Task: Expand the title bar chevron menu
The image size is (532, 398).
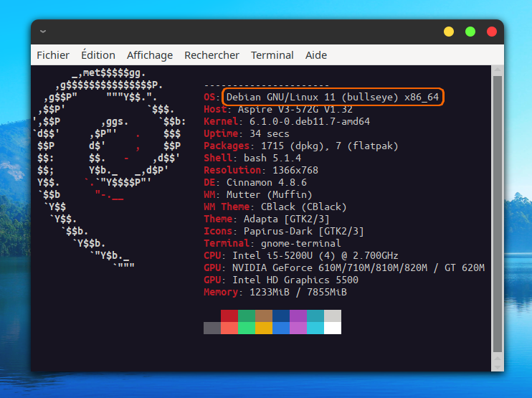Action: click(43, 32)
